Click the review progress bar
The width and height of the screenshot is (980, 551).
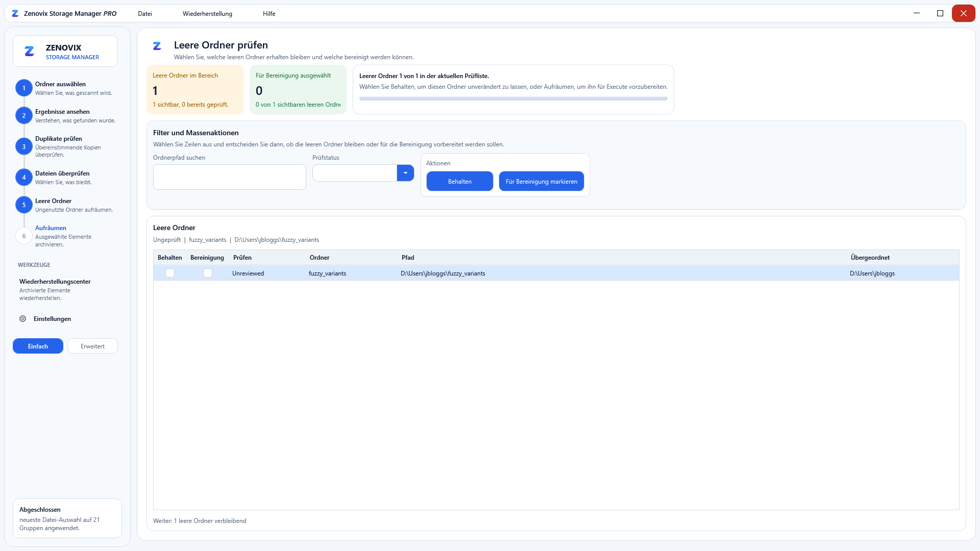click(x=513, y=99)
